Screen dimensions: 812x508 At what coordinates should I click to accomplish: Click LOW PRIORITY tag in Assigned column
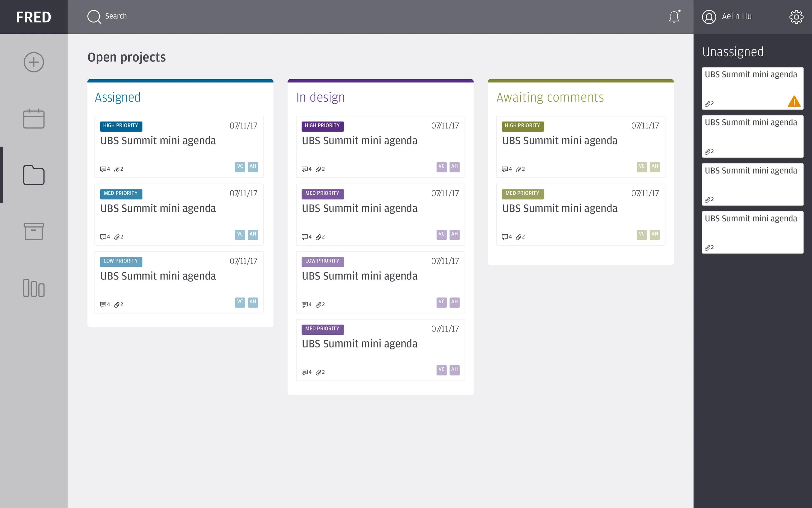[121, 261]
